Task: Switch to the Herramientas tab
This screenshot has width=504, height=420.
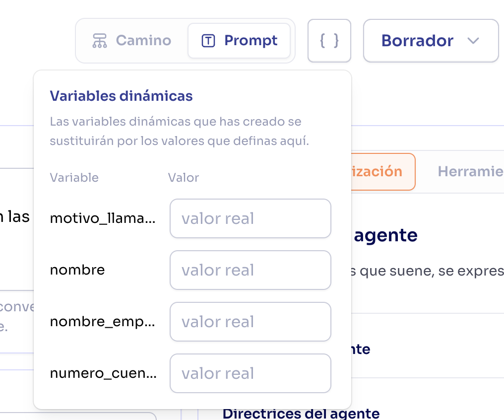Action: pyautogui.click(x=470, y=171)
